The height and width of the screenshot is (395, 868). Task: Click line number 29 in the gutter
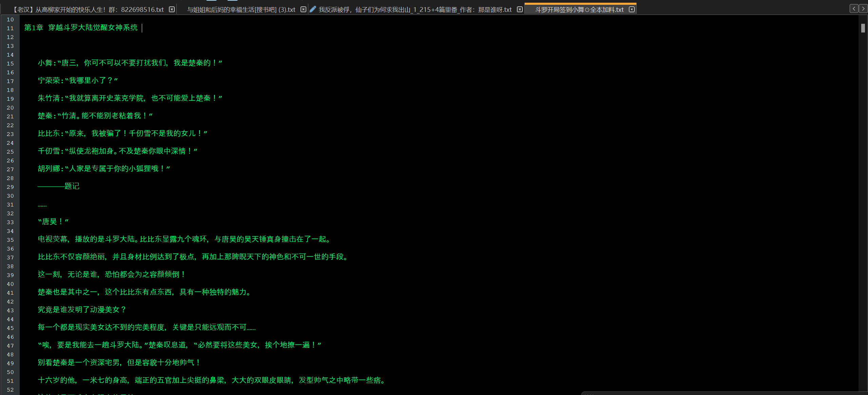10,187
